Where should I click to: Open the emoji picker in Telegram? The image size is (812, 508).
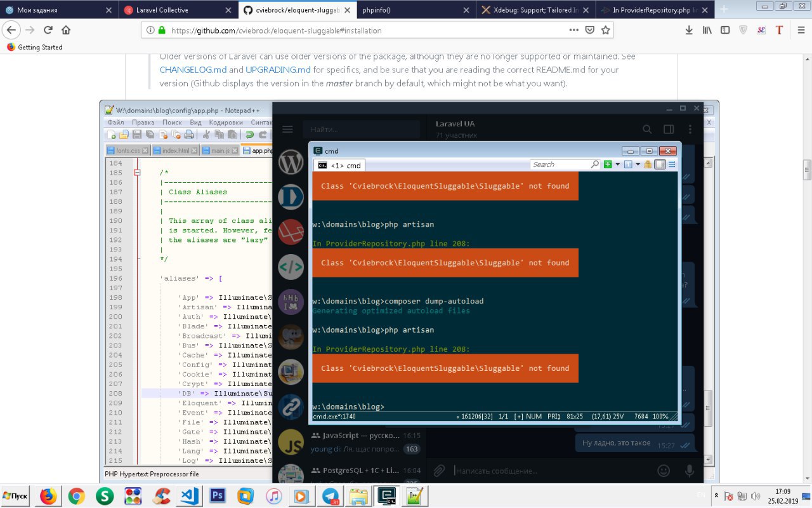pos(664,471)
